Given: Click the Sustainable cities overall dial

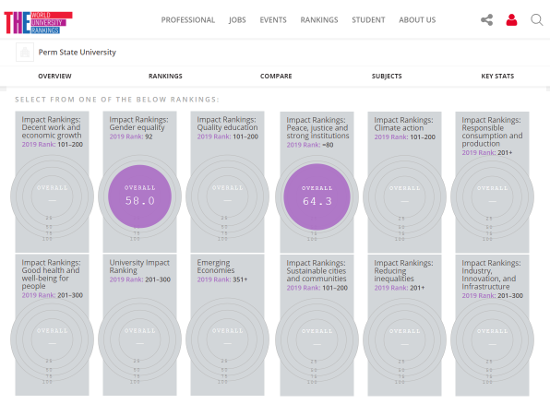Looking at the screenshot, I should pos(317,340).
